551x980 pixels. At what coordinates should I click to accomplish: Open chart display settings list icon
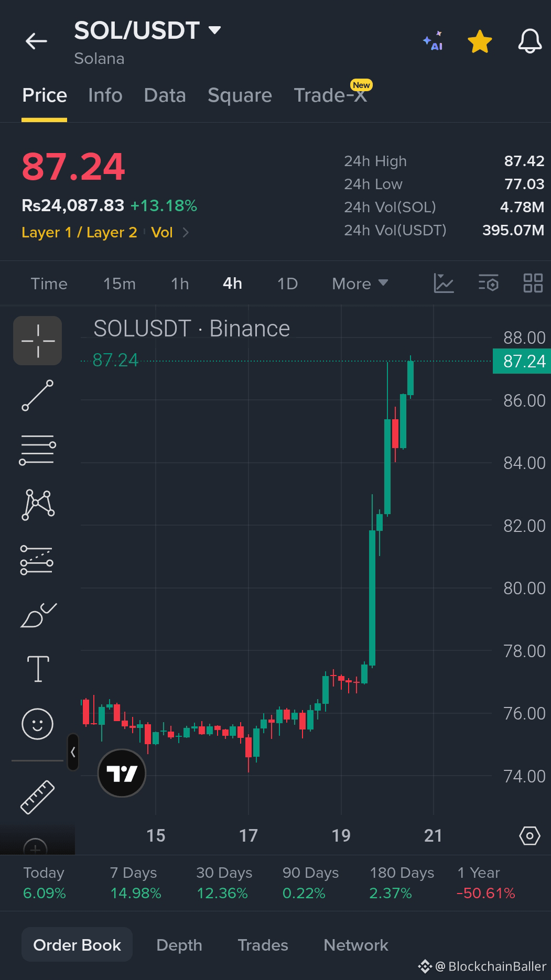[488, 284]
